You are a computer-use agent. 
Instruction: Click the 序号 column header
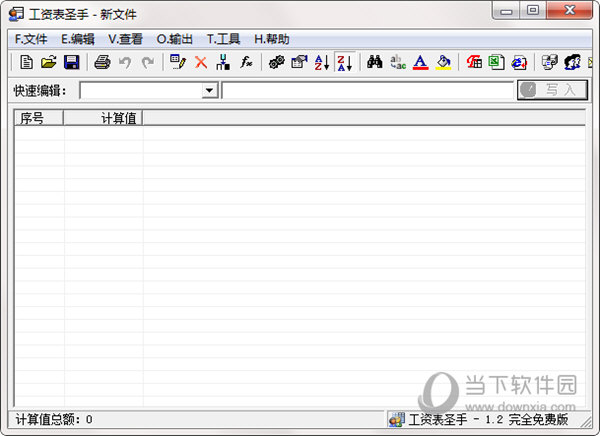pos(39,118)
